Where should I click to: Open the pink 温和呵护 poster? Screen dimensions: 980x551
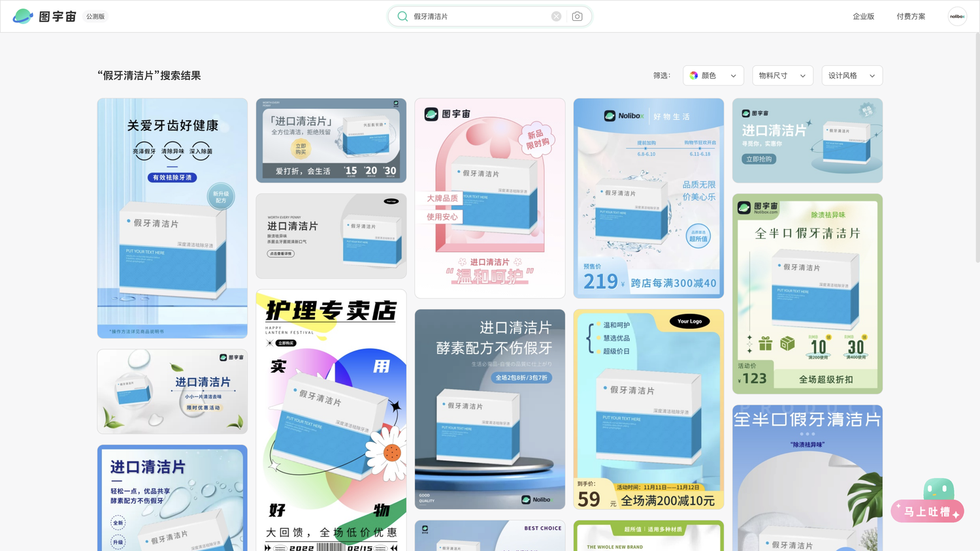coord(490,198)
